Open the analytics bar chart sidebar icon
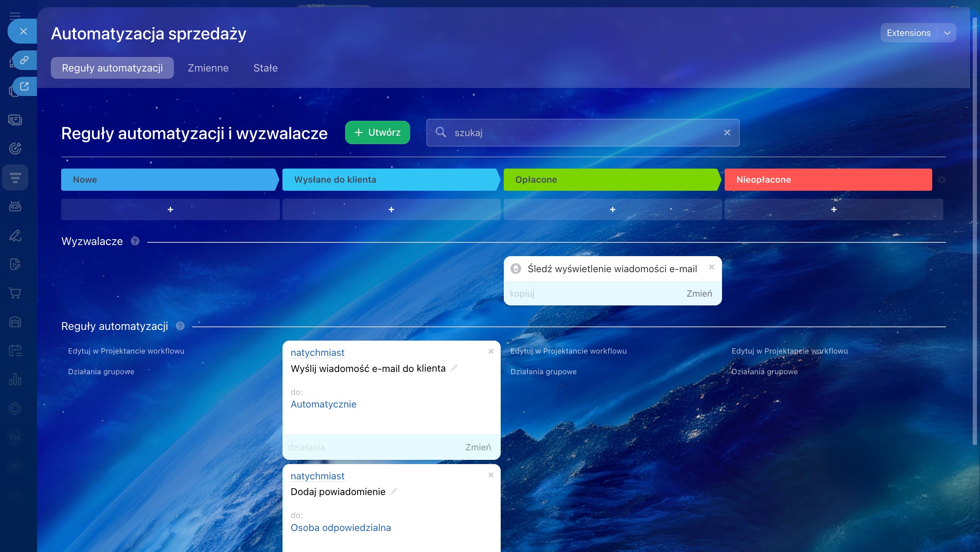 tap(15, 379)
